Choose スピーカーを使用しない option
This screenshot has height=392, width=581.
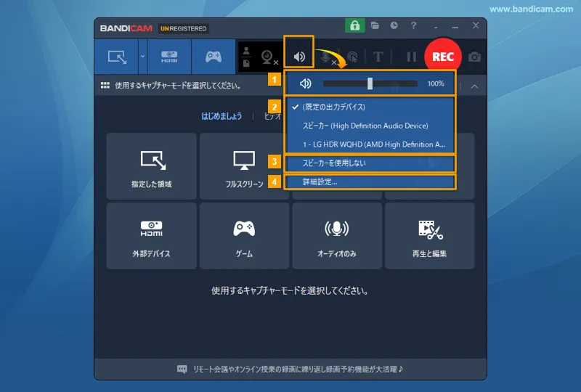(x=370, y=163)
